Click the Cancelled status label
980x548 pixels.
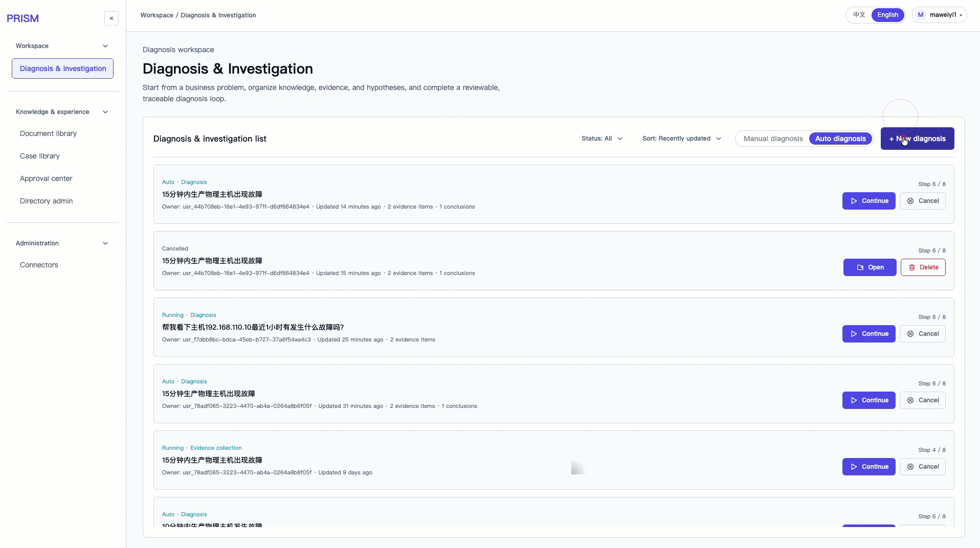point(175,248)
